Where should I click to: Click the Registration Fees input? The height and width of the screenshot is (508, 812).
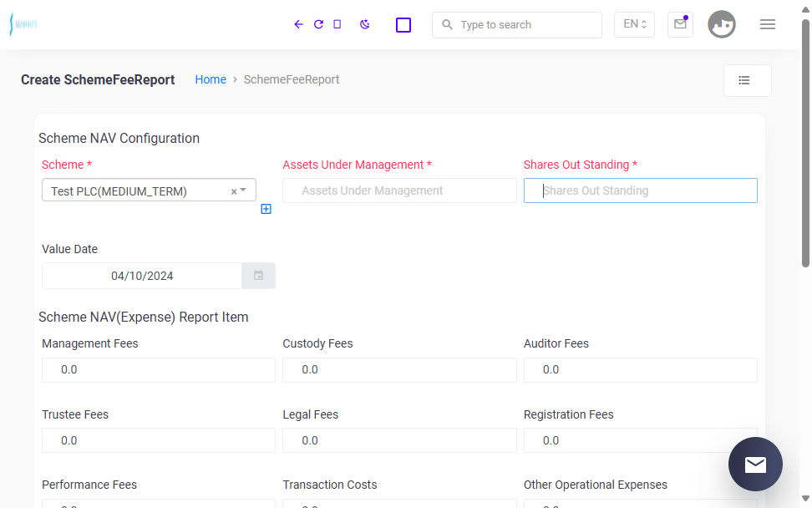[640, 440]
